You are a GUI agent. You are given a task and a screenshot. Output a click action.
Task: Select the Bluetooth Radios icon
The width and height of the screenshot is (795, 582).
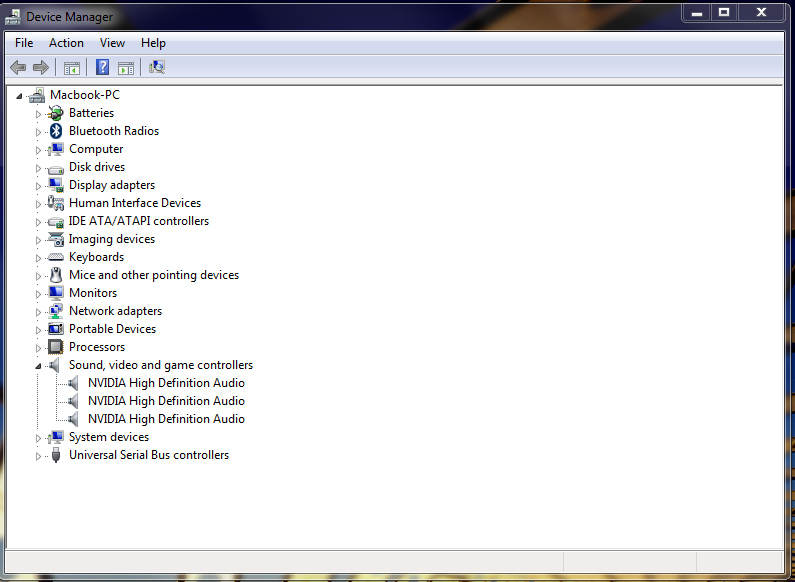point(56,131)
